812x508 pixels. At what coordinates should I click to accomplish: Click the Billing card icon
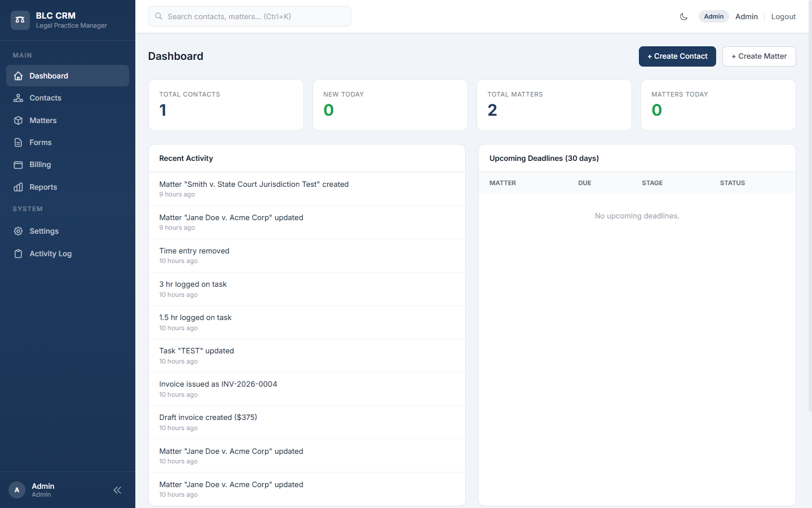[19, 165]
